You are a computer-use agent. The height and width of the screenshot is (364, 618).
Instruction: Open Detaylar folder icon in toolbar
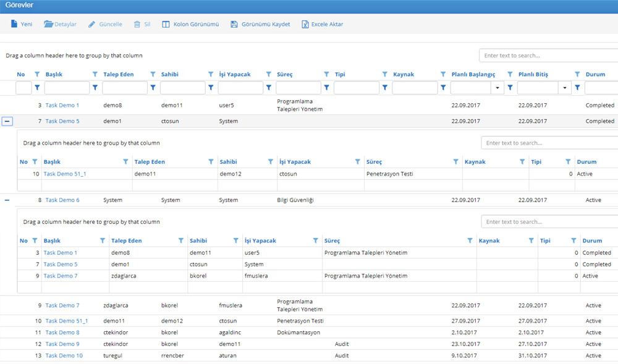click(x=49, y=24)
